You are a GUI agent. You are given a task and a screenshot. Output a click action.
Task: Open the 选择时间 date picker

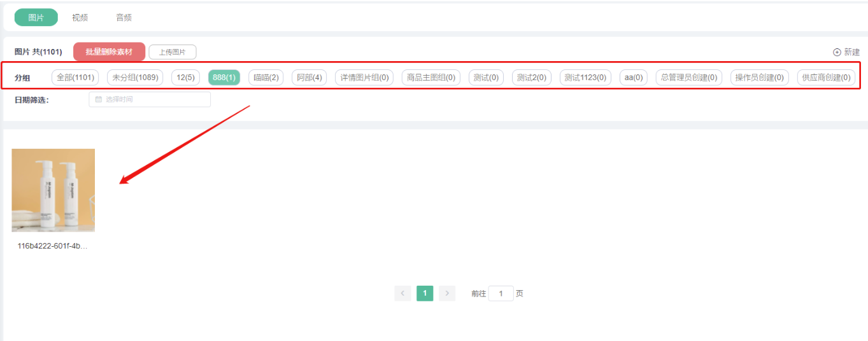(150, 99)
